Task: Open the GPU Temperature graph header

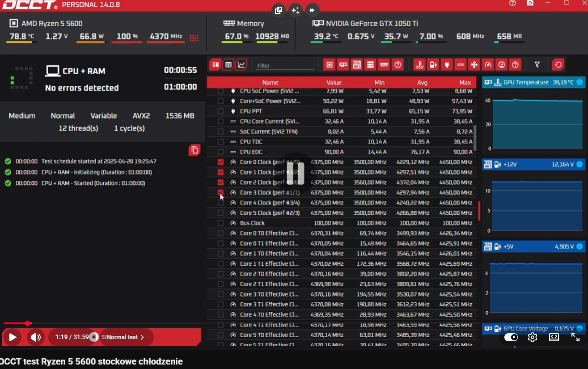Action: tap(533, 82)
